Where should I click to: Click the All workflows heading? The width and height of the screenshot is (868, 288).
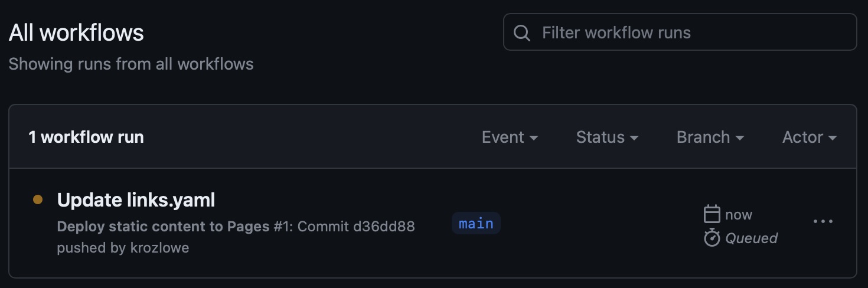(76, 32)
